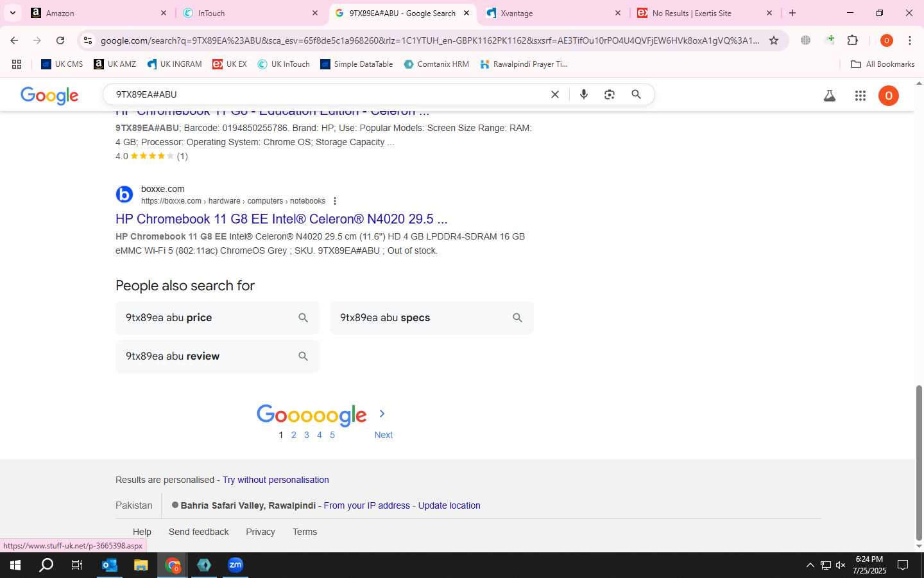Open Zoom from the taskbar
This screenshot has height=578, width=924.
(235, 565)
